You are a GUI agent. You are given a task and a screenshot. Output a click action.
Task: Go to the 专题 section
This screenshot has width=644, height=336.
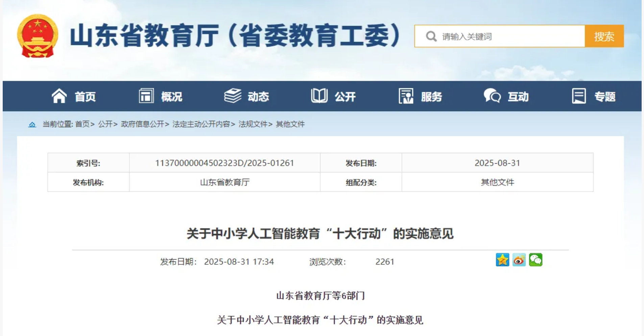(x=604, y=97)
